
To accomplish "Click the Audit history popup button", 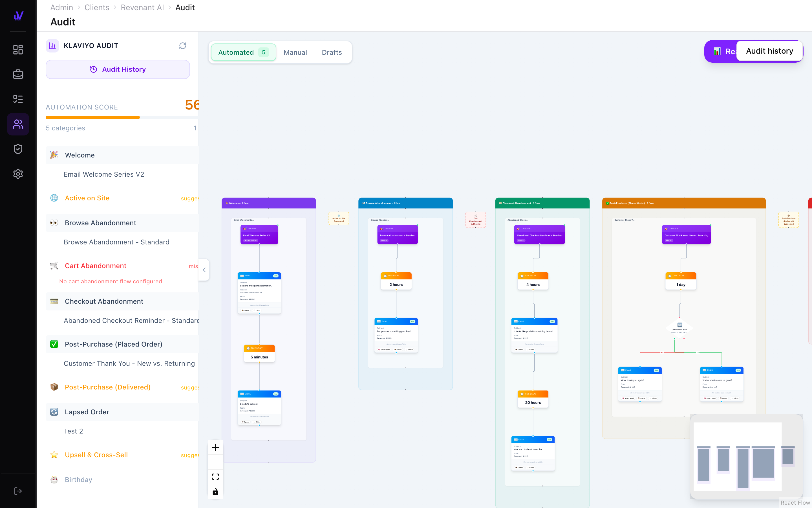I will point(769,51).
